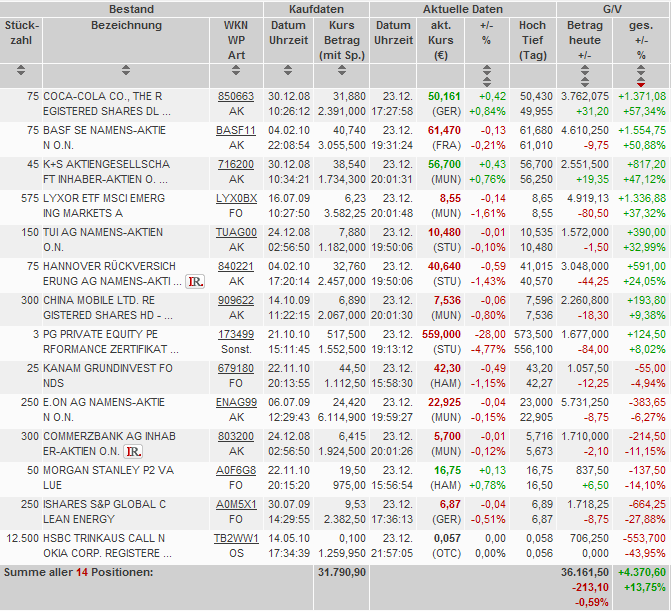Image resolution: width=671 pixels, height=611 pixels.
Task: Select Kanam Grundinvest Fonds name
Action: tap(108, 376)
